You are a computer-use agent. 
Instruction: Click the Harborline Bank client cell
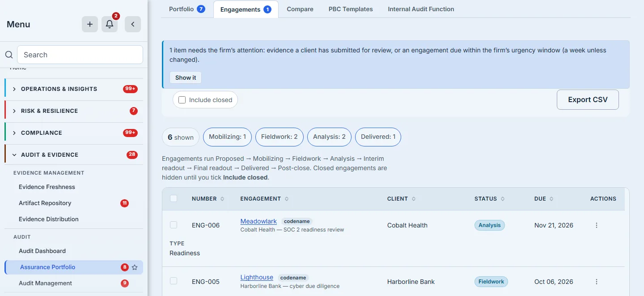pyautogui.click(x=411, y=282)
